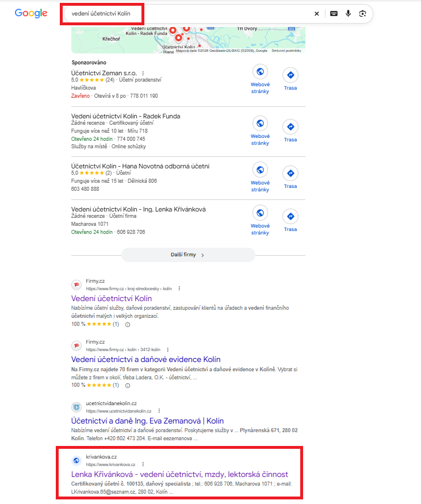421x504 pixels.
Task: Click address Macharova 1071 in listing
Action: (89, 224)
